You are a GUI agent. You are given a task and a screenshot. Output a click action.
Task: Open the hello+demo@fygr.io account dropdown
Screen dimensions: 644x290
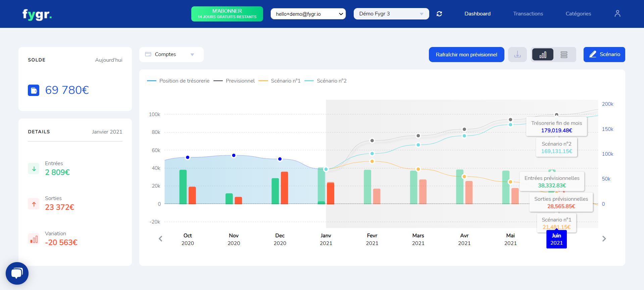[x=308, y=14]
